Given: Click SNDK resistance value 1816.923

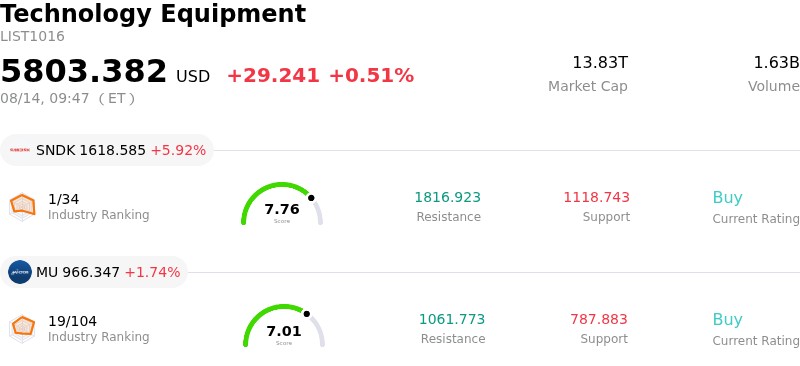Looking at the screenshot, I should tap(447, 197).
